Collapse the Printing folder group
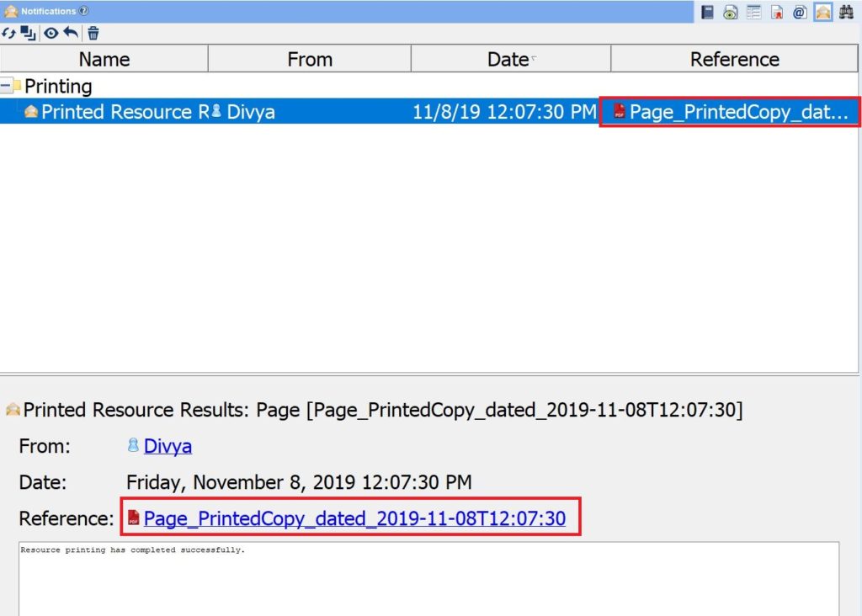862x616 pixels. click(8, 86)
